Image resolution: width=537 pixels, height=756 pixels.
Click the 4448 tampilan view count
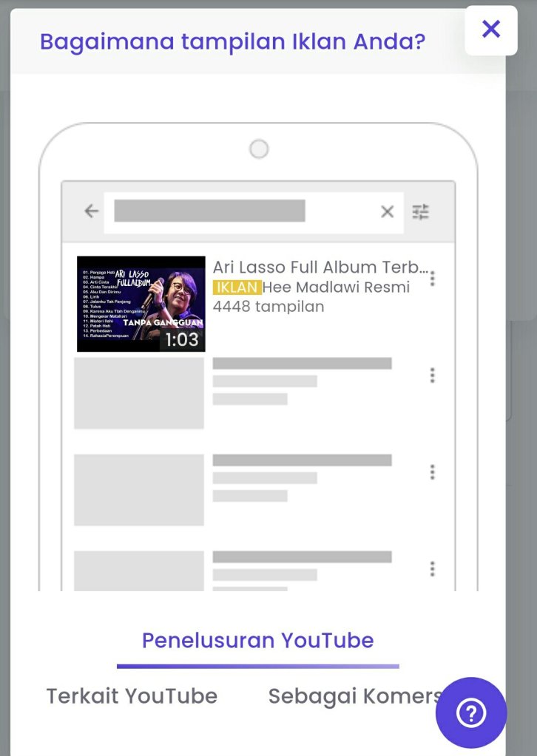(268, 306)
